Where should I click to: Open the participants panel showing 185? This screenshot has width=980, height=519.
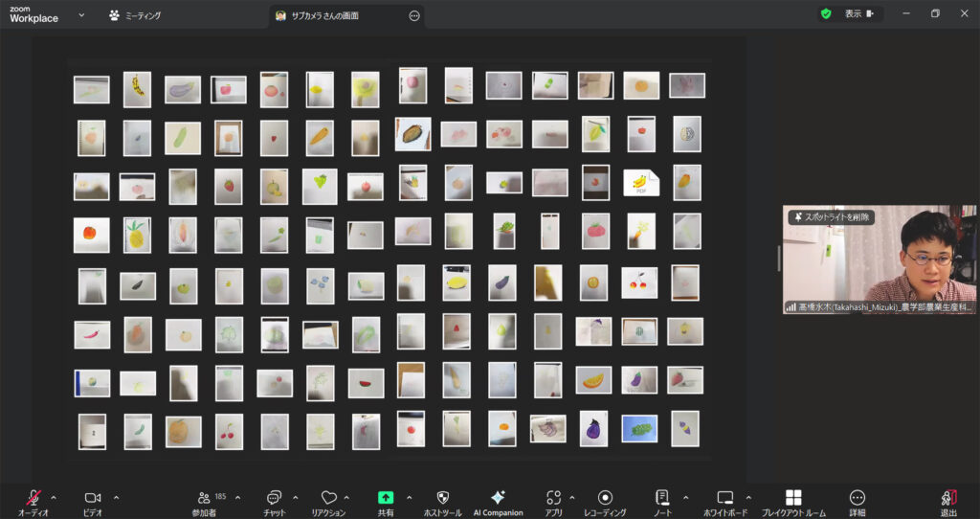pos(204,498)
